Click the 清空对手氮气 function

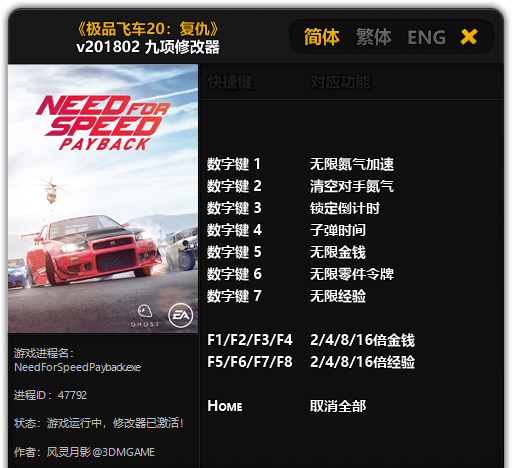click(x=352, y=186)
